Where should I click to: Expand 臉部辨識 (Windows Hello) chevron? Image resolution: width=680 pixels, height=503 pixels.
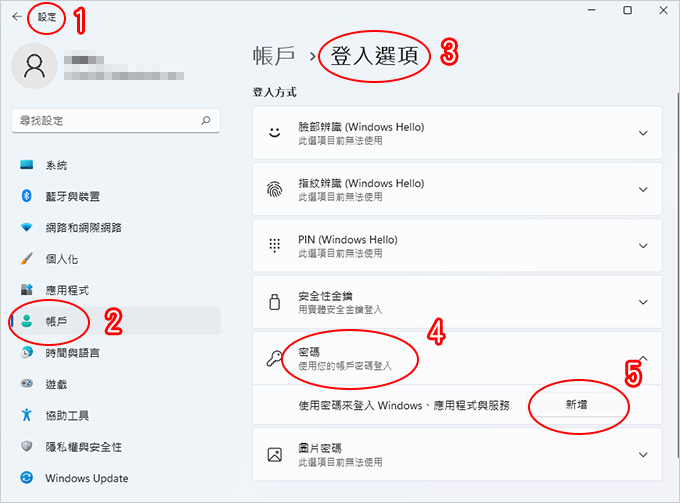coord(643,133)
